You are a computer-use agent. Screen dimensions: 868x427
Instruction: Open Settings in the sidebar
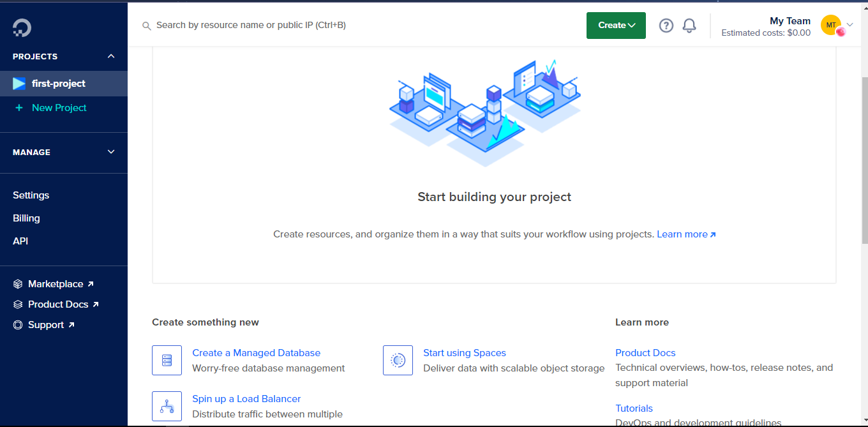pyautogui.click(x=31, y=195)
